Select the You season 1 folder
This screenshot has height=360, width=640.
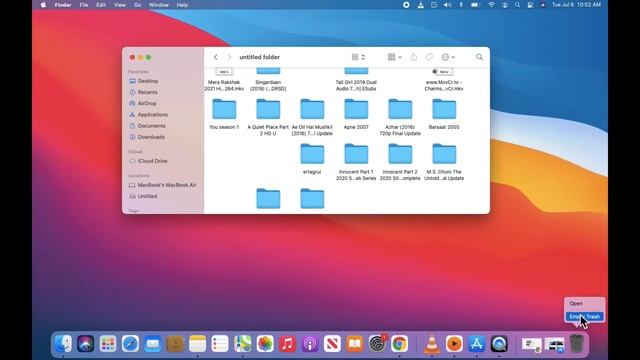[224, 109]
